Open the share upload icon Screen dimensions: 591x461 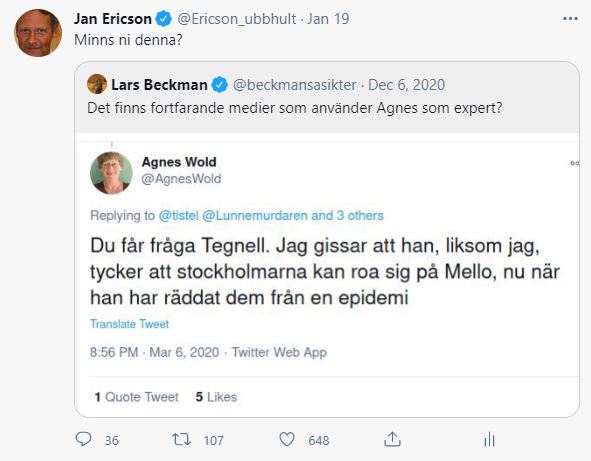[392, 439]
